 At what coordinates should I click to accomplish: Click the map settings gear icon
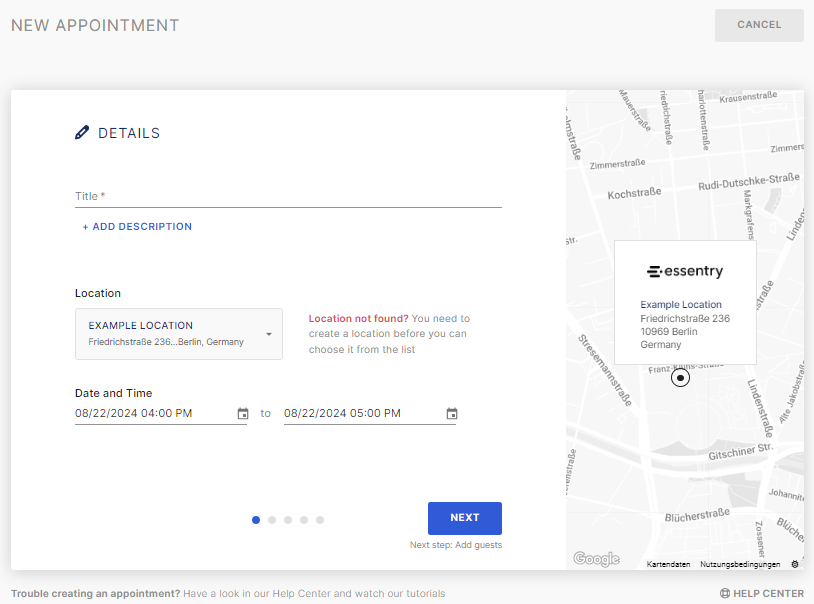(795, 564)
